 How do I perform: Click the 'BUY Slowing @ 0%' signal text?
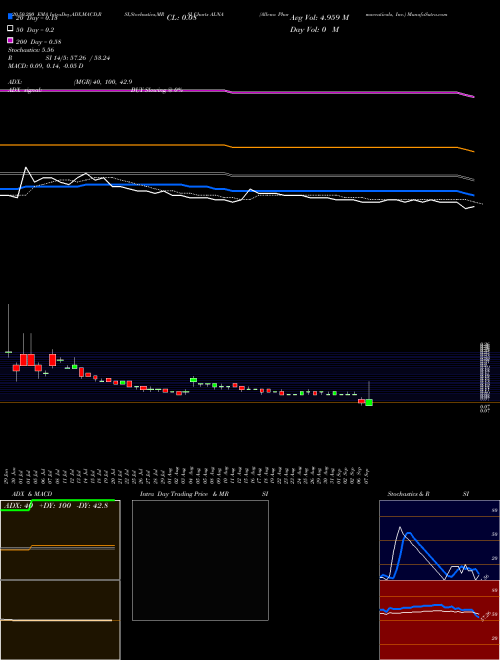[x=157, y=90]
